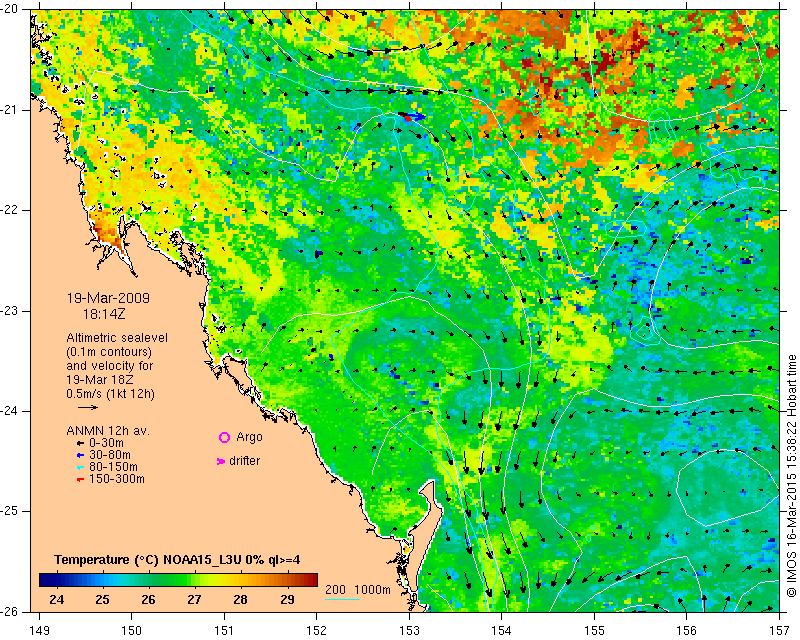Click the longitude axis label 149
Image resolution: width=800 pixels, height=640 pixels.
(x=39, y=631)
